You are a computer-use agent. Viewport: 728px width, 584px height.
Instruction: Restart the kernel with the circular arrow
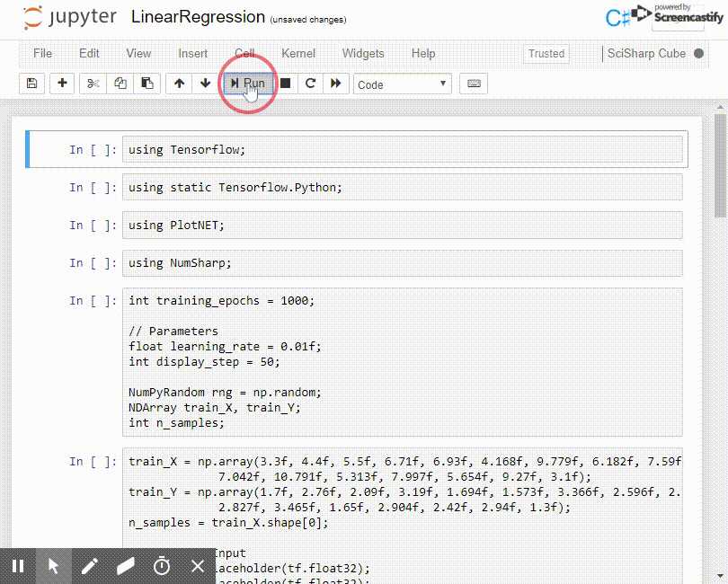(311, 84)
